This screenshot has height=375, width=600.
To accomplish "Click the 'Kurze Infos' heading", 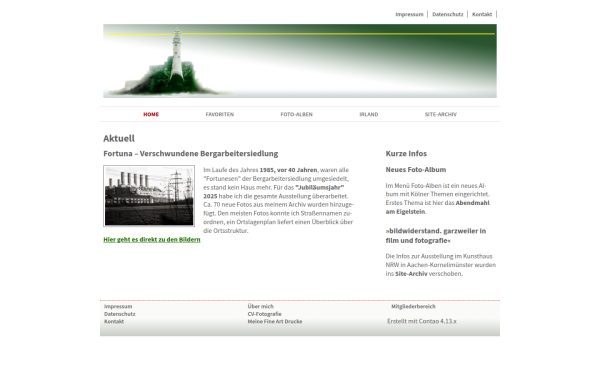I will (406, 153).
